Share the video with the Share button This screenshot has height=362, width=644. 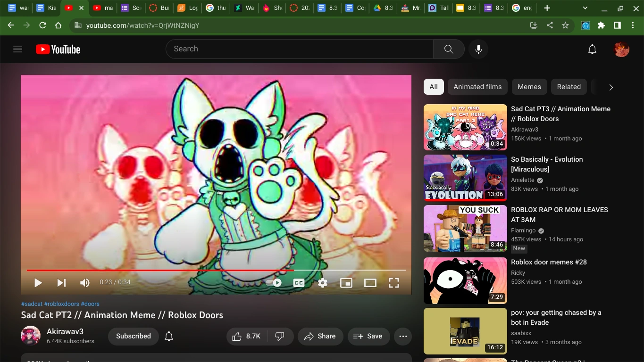pos(320,336)
